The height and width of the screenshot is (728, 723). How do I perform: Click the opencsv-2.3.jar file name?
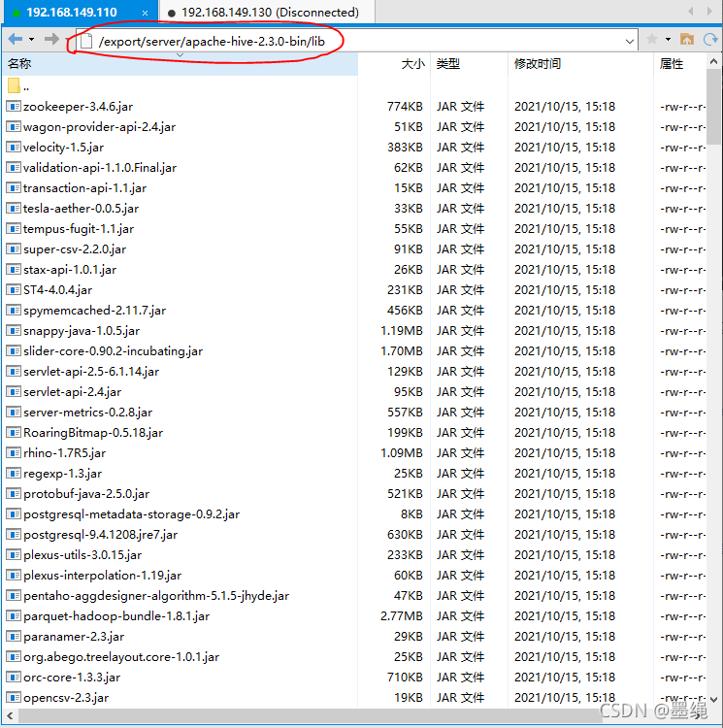[x=66, y=698]
